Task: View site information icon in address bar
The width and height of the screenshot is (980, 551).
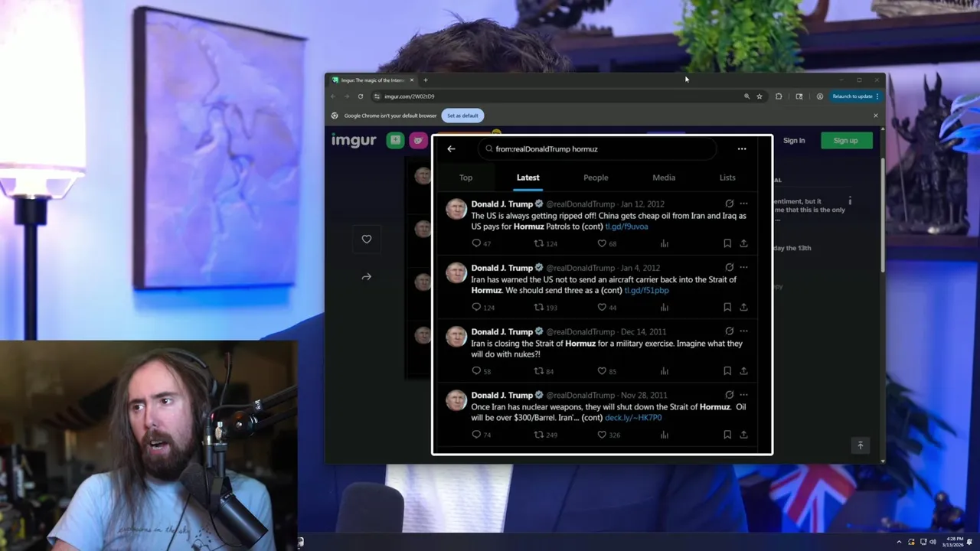Action: 377,96
